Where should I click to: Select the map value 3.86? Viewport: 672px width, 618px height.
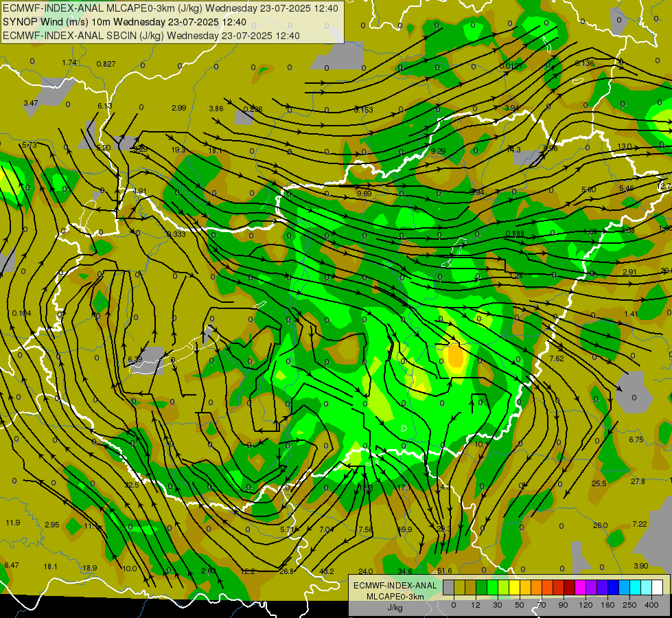[x=216, y=108]
